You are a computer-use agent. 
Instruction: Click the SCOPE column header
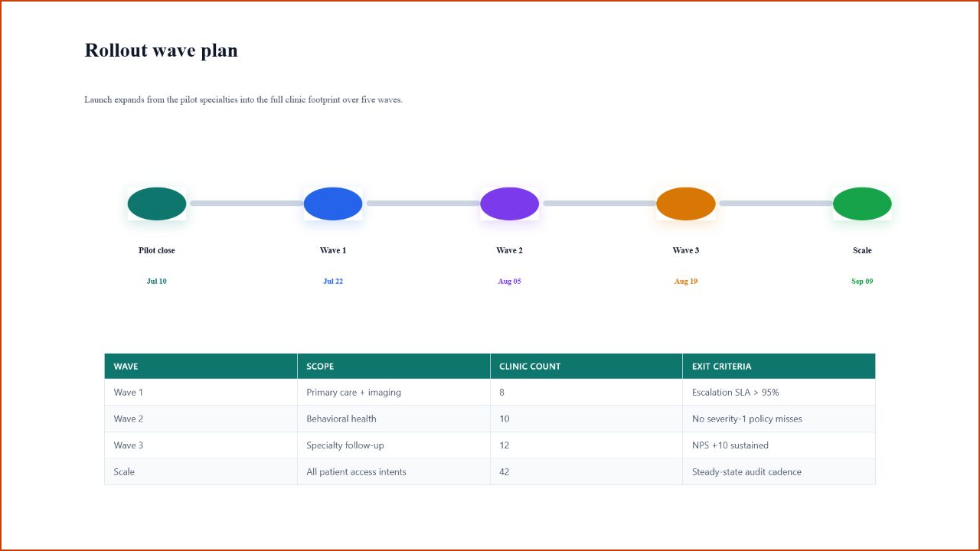click(394, 366)
